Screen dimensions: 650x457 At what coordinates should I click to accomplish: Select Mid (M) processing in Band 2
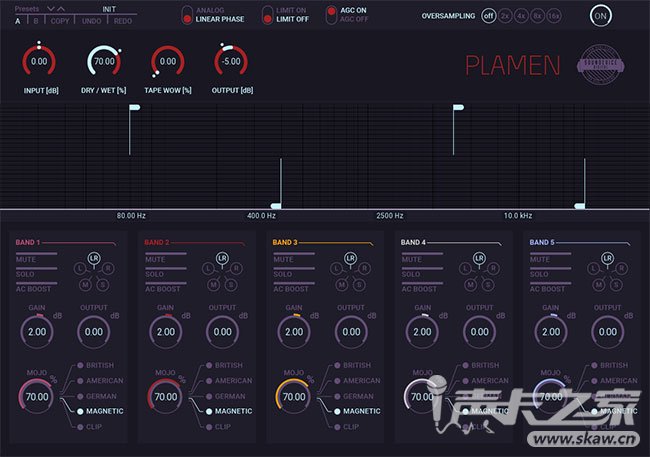213,284
